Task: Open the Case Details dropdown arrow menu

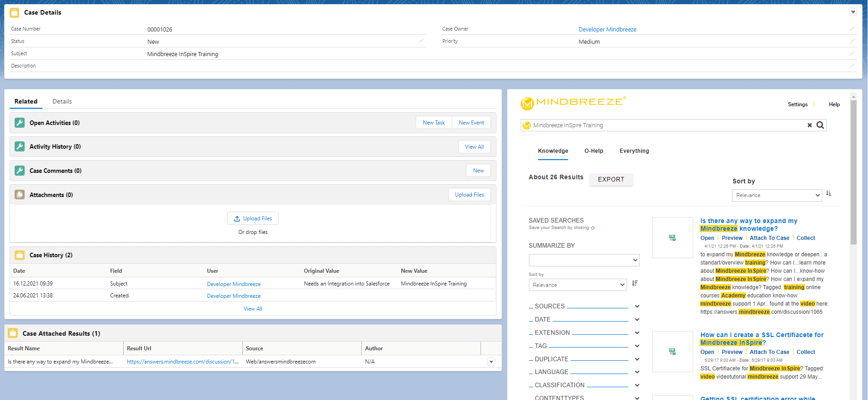Action: pyautogui.click(x=852, y=12)
